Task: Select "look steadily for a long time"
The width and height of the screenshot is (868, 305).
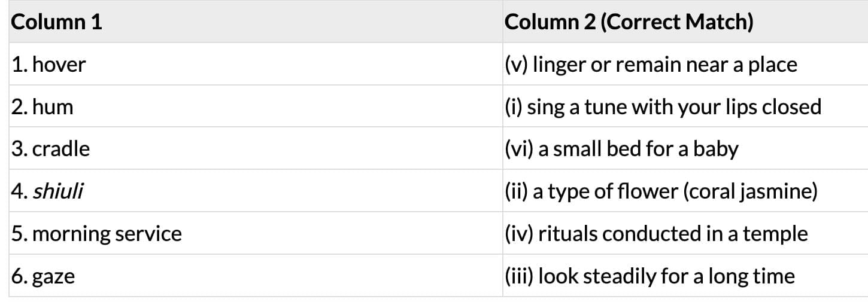Action: tap(667, 276)
